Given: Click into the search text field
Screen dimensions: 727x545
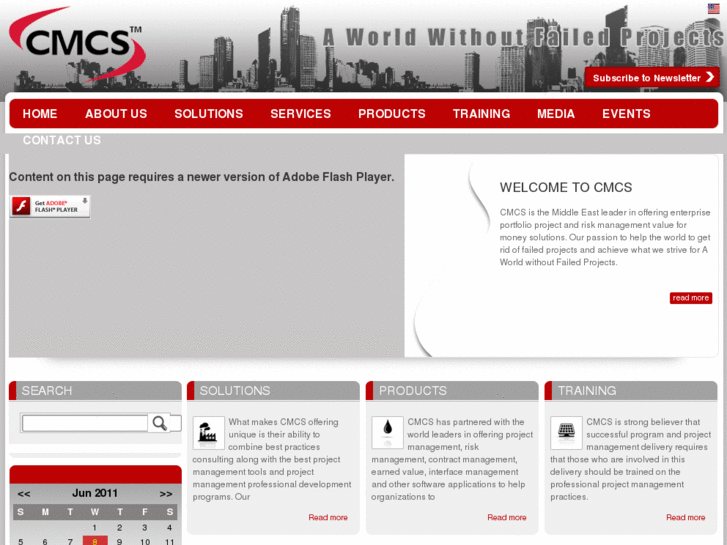Looking at the screenshot, I should click(85, 423).
